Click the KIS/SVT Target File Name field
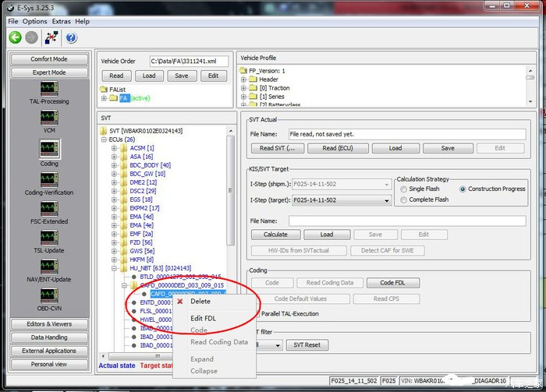This screenshot has height=392, width=546. tap(407, 221)
